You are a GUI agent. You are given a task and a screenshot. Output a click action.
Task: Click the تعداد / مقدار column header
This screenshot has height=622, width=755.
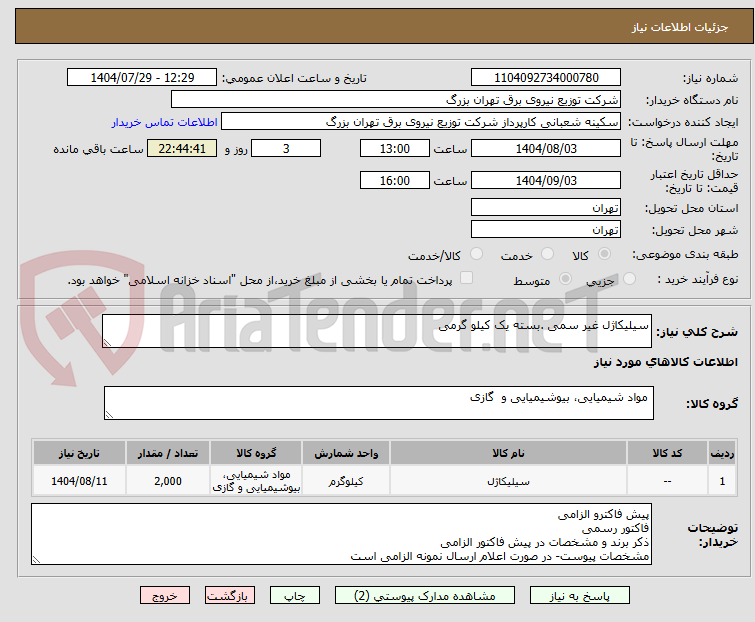point(168,453)
